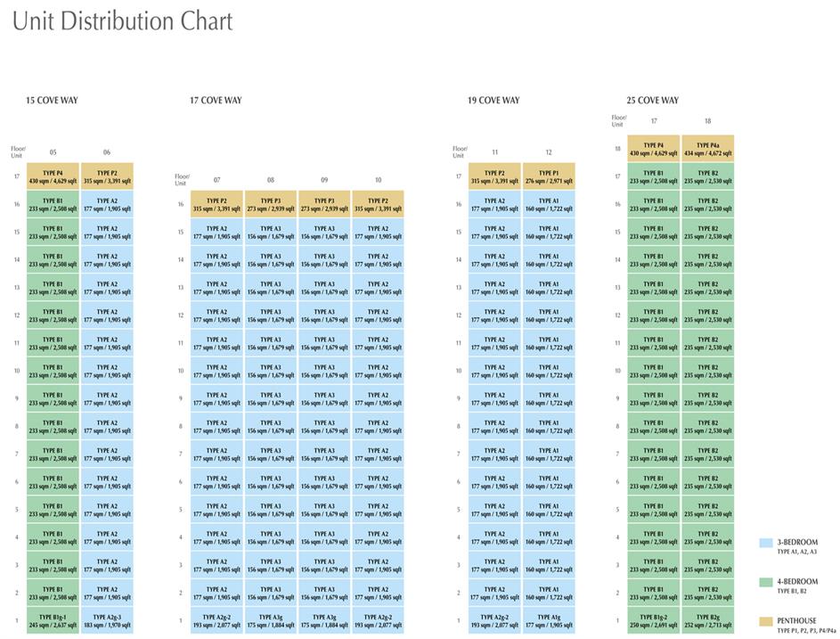The height and width of the screenshot is (639, 840).
Task: Click the unit 18 column header
Action: coord(707,120)
